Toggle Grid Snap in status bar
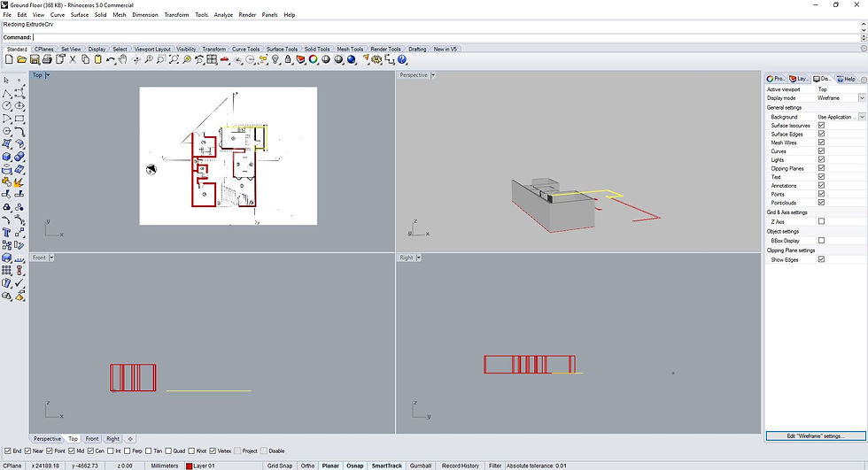Screen dimensions: 868x470 280,466
